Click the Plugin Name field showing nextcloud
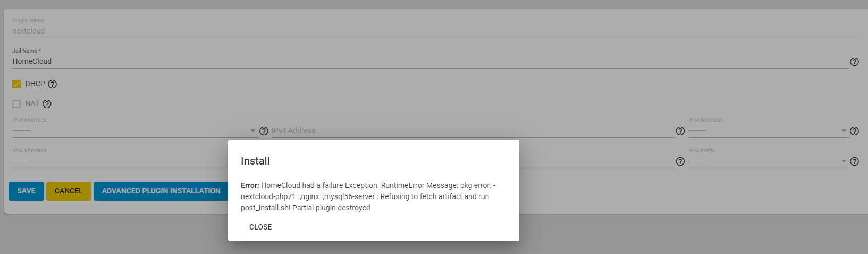The image size is (868, 254). (437, 31)
